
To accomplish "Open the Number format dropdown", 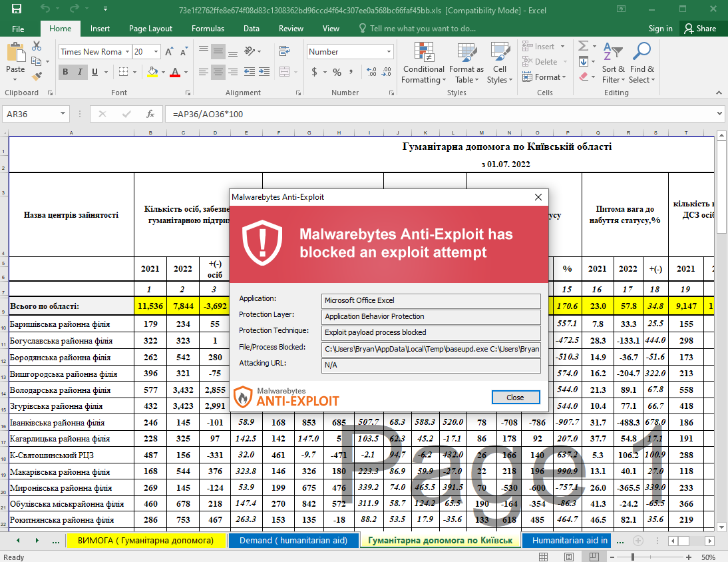I will pos(389,52).
